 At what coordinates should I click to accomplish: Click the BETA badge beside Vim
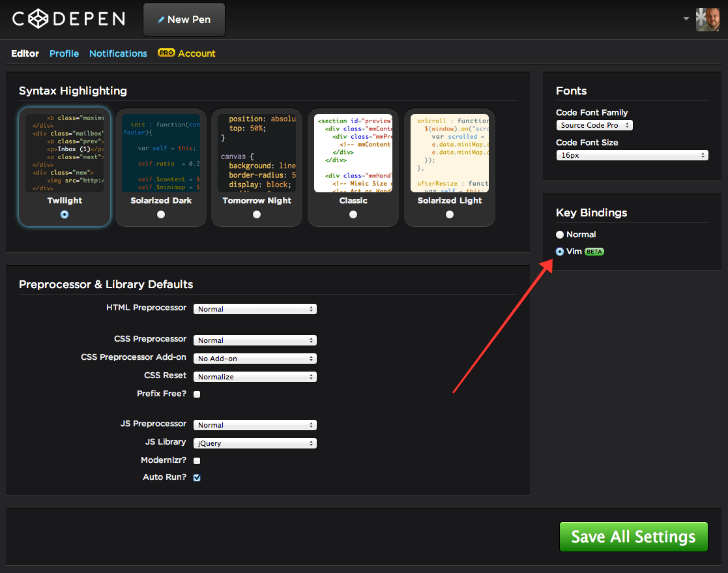594,251
